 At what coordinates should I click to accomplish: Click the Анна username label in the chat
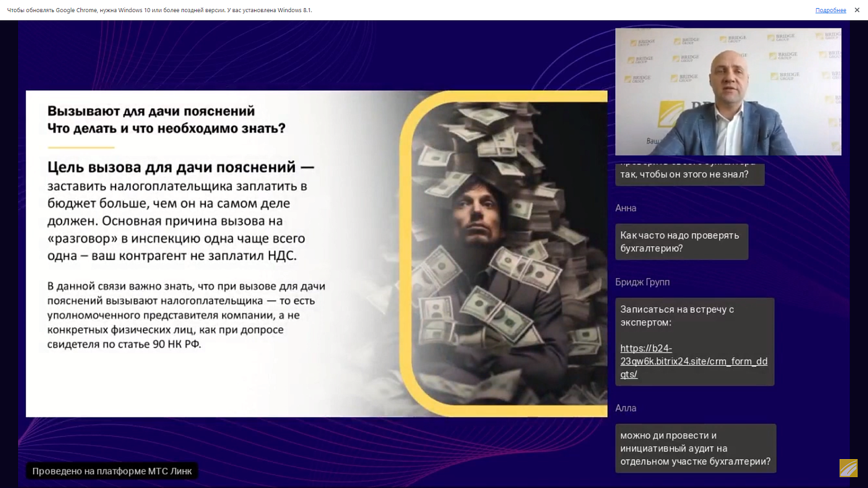pyautogui.click(x=627, y=208)
